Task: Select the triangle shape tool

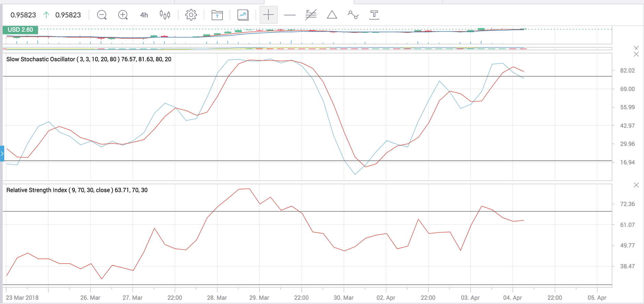Action: click(332, 15)
